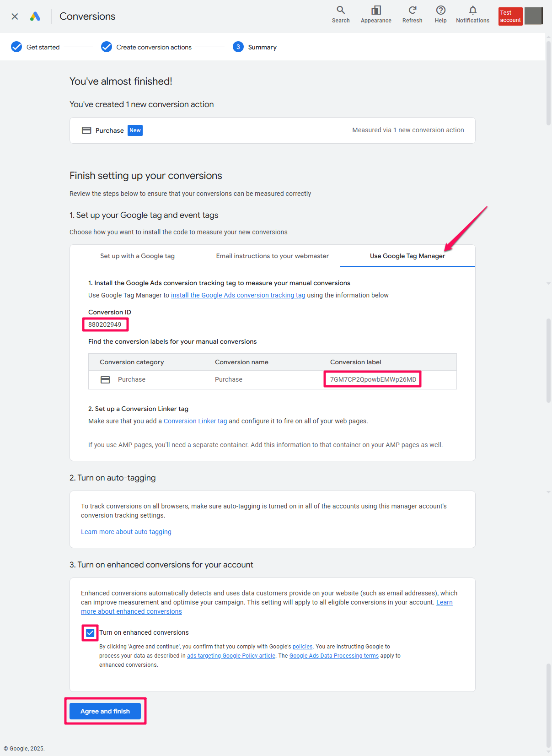The width and height of the screenshot is (552, 756).
Task: Switch to Set up with a Google tag tab
Action: (137, 256)
